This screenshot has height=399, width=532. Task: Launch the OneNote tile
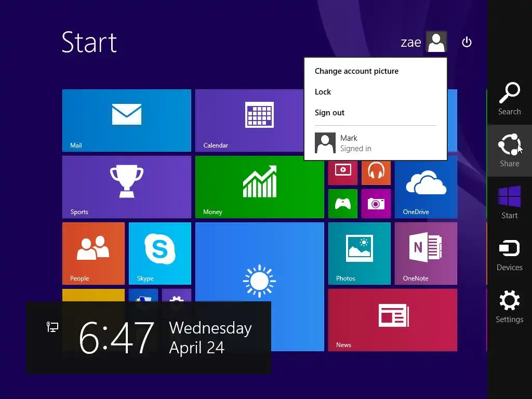[x=426, y=254]
